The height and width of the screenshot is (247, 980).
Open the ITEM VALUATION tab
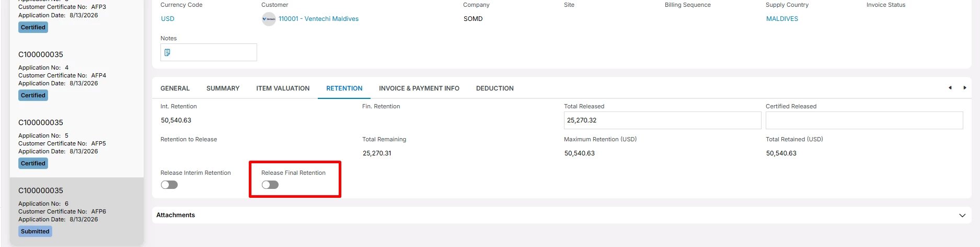(x=283, y=88)
